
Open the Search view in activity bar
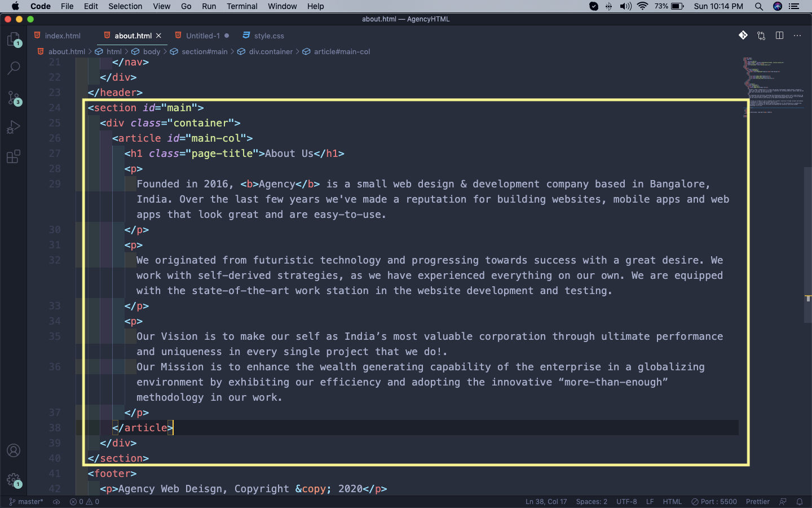coord(14,68)
